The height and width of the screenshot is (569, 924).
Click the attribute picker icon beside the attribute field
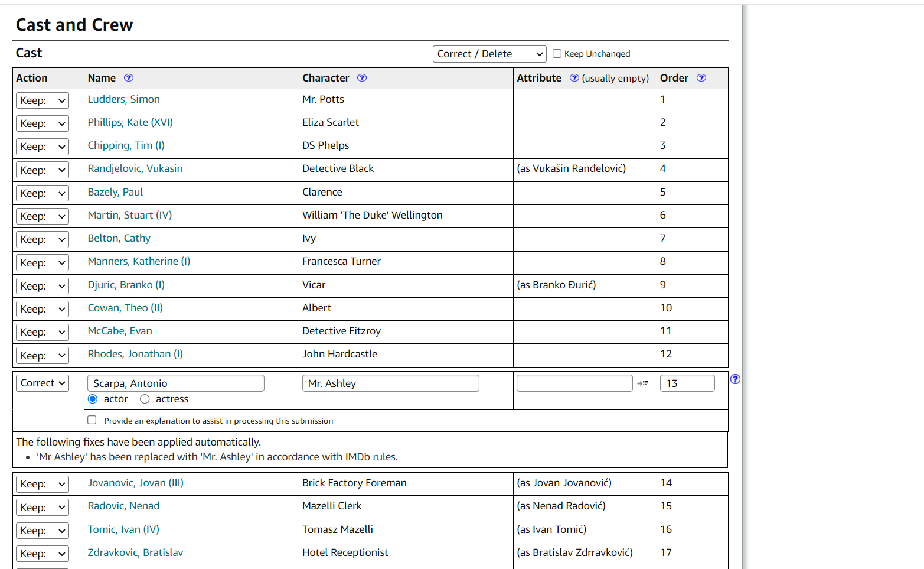643,383
